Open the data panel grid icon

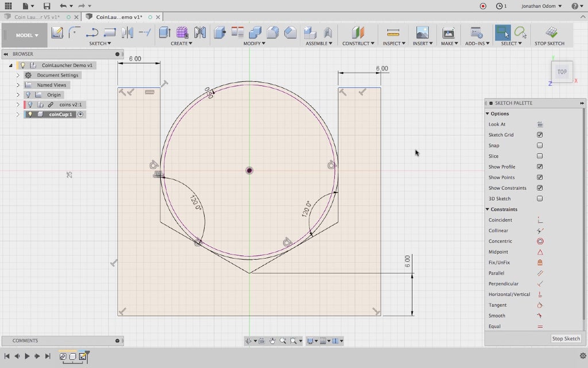pyautogui.click(x=8, y=6)
